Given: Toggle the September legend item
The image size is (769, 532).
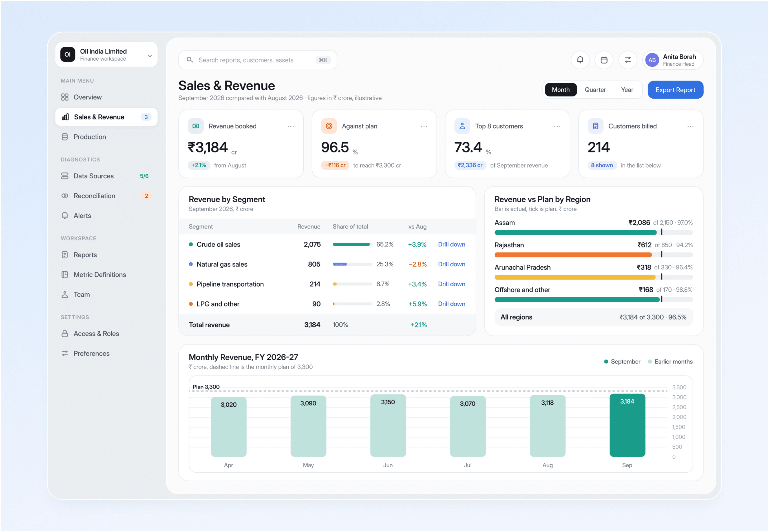Looking at the screenshot, I should click(622, 362).
